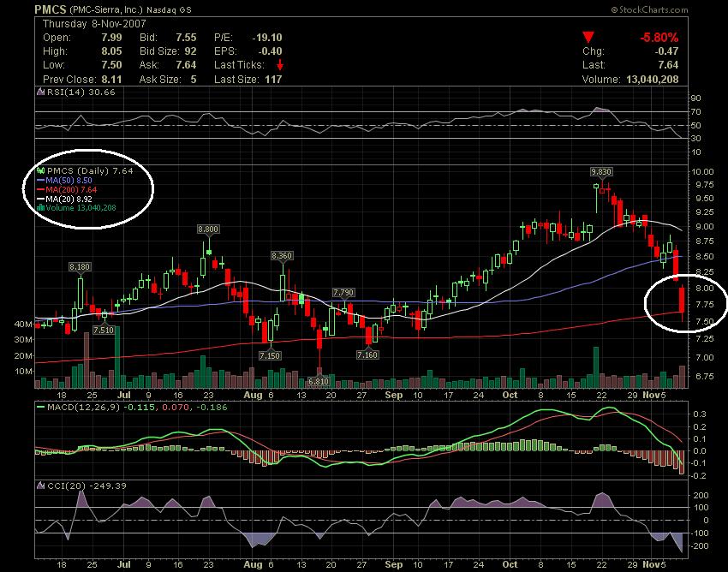Click the green line marker before MACD(12,26,9)
The width and height of the screenshot is (728, 572).
(40, 408)
